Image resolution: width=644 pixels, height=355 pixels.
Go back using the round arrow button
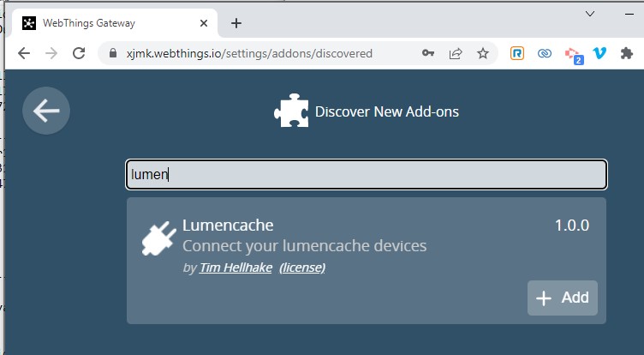point(46,111)
